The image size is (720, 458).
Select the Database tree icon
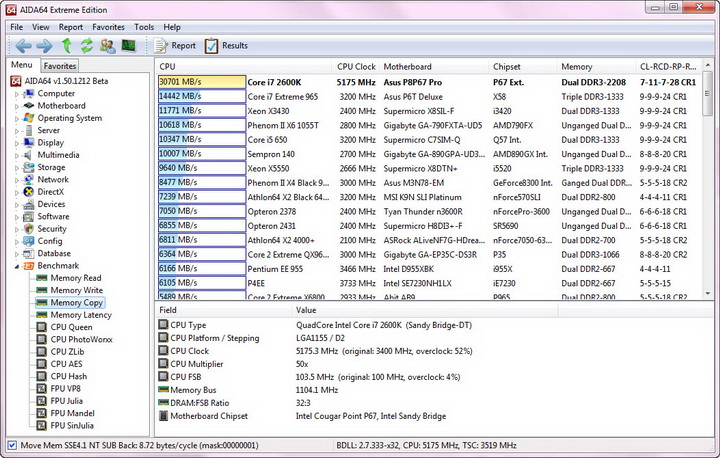pos(29,253)
